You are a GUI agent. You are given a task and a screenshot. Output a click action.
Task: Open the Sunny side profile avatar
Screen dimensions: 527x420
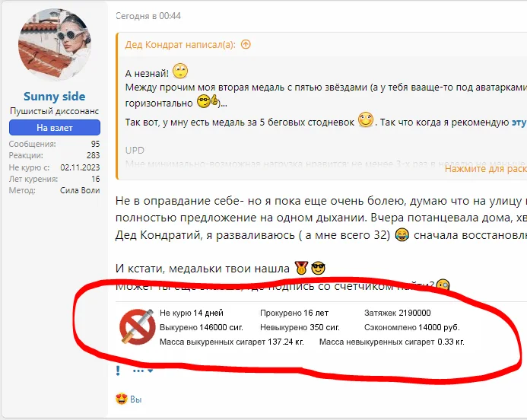55,45
